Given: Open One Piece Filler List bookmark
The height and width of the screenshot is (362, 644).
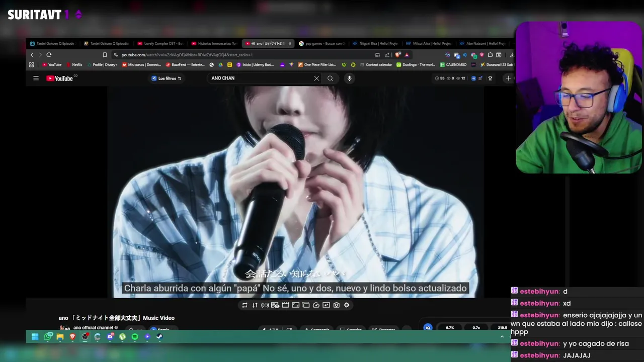Looking at the screenshot, I should point(317,65).
